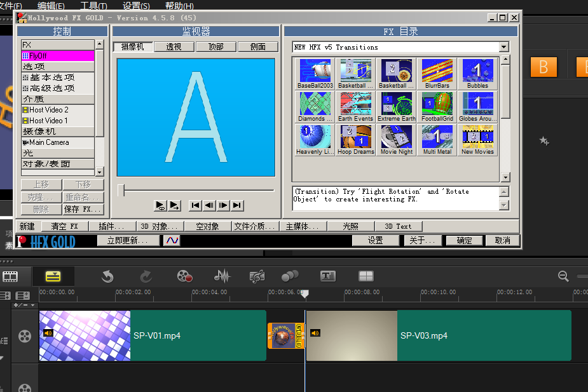This screenshot has height=392, width=588.
Task: Select the BlurrBars transition thumbnail
Action: 437,74
